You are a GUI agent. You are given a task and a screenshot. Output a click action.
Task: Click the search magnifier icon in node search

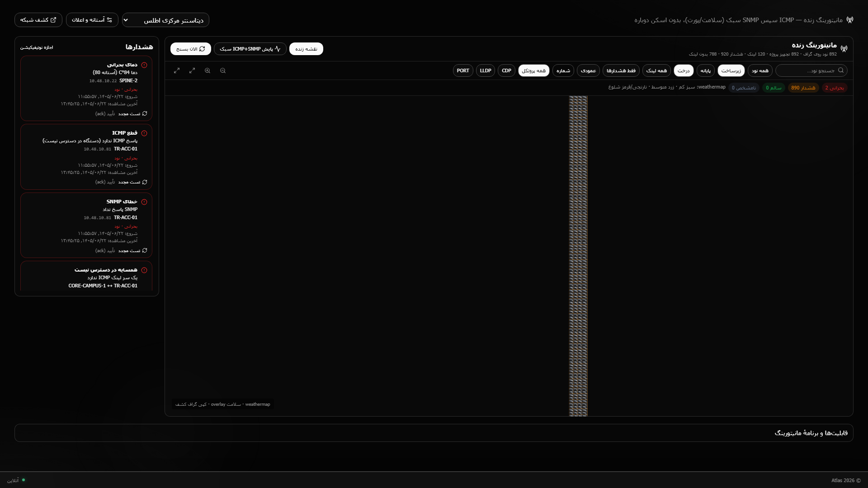841,70
